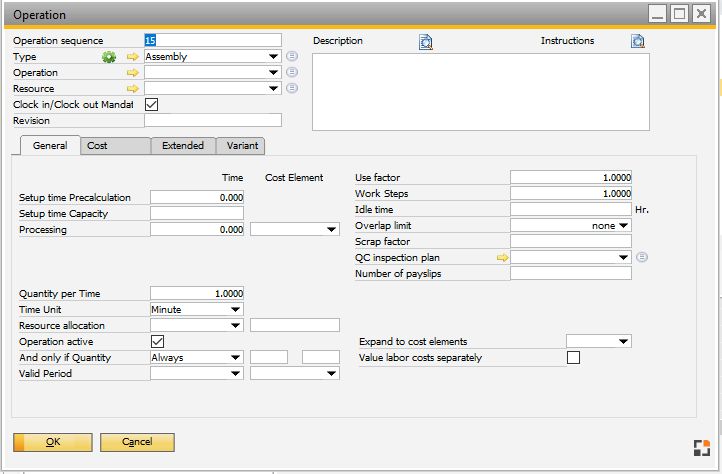Screen dimensions: 722x474
Task: Click the yellow link arrow next to Type
Action: click(131, 57)
